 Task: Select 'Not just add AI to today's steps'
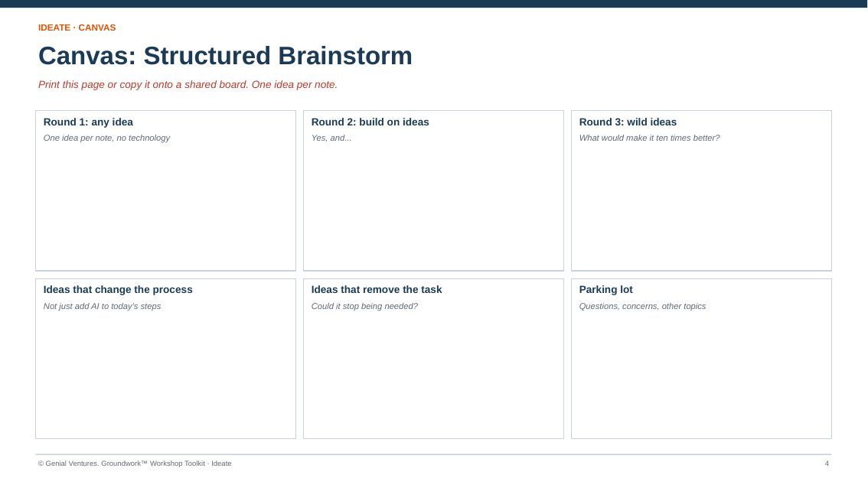[x=102, y=306]
